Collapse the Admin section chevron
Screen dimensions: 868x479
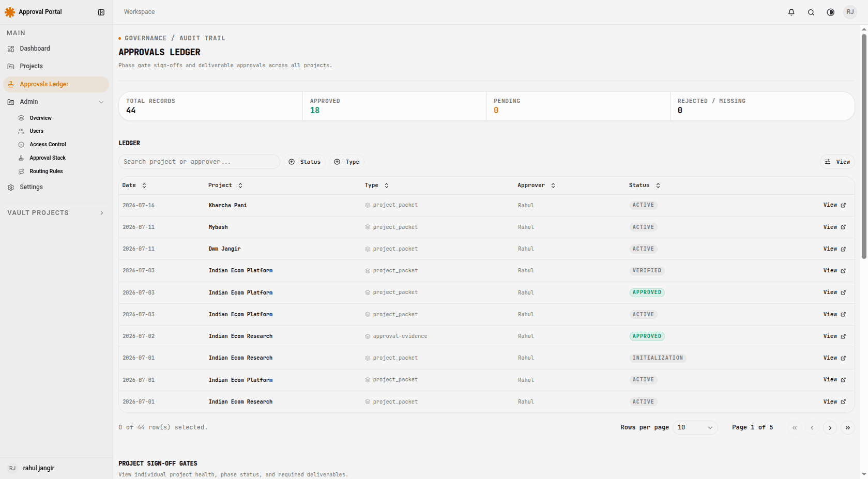tap(101, 102)
